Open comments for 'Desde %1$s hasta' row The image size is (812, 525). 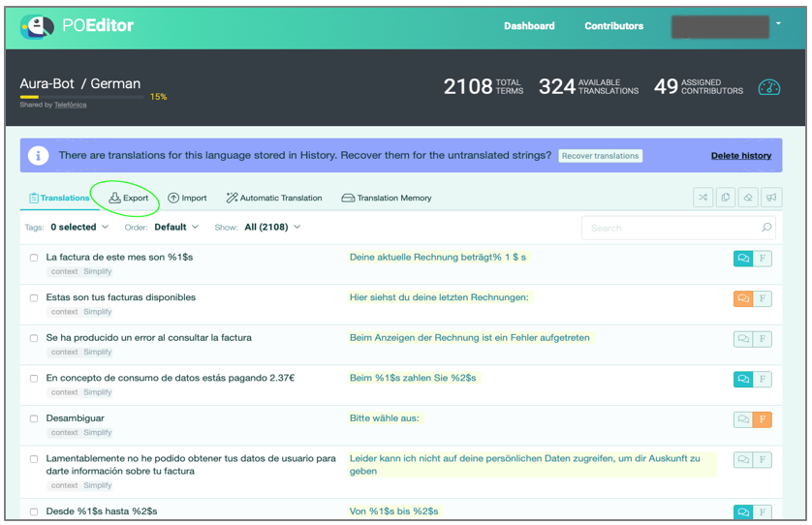point(743,512)
